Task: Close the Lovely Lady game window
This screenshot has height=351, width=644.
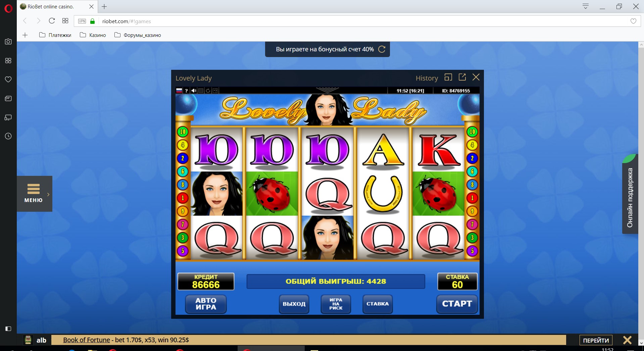Action: click(x=476, y=77)
